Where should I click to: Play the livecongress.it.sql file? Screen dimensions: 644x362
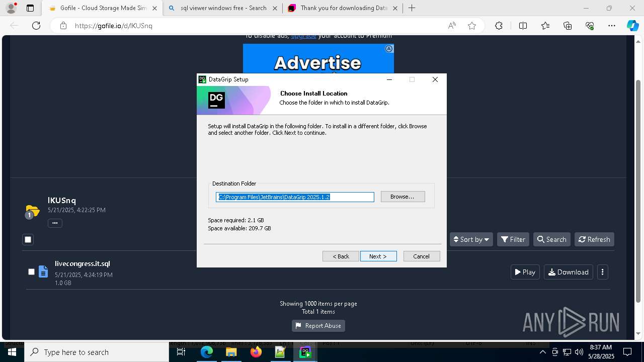click(x=525, y=272)
